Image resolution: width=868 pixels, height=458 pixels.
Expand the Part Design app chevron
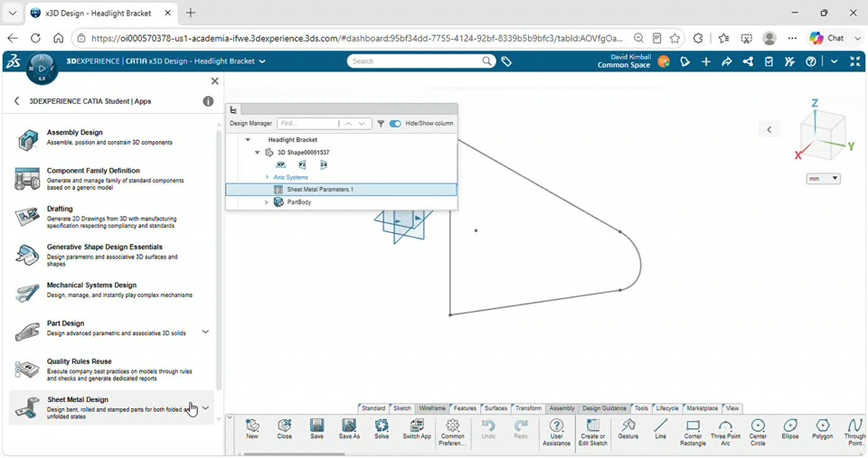tap(205, 332)
